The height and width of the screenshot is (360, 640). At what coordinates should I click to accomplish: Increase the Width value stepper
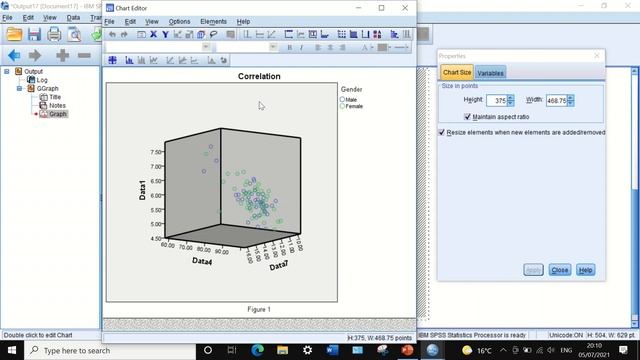(571, 98)
